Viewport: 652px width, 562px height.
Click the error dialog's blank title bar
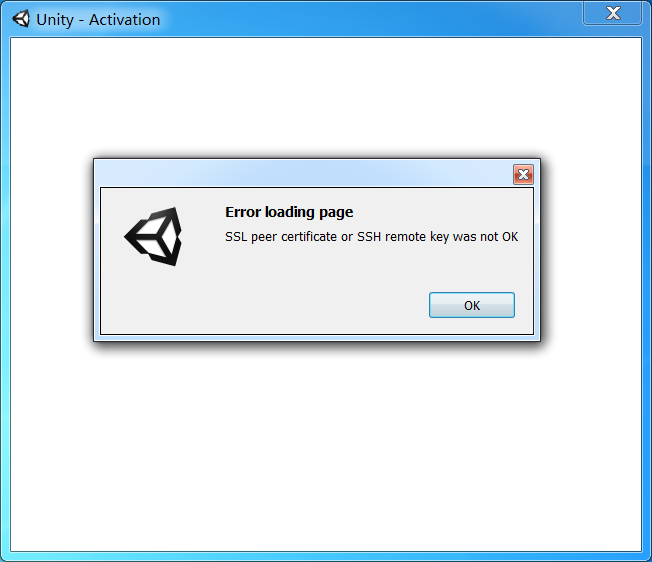pyautogui.click(x=304, y=174)
